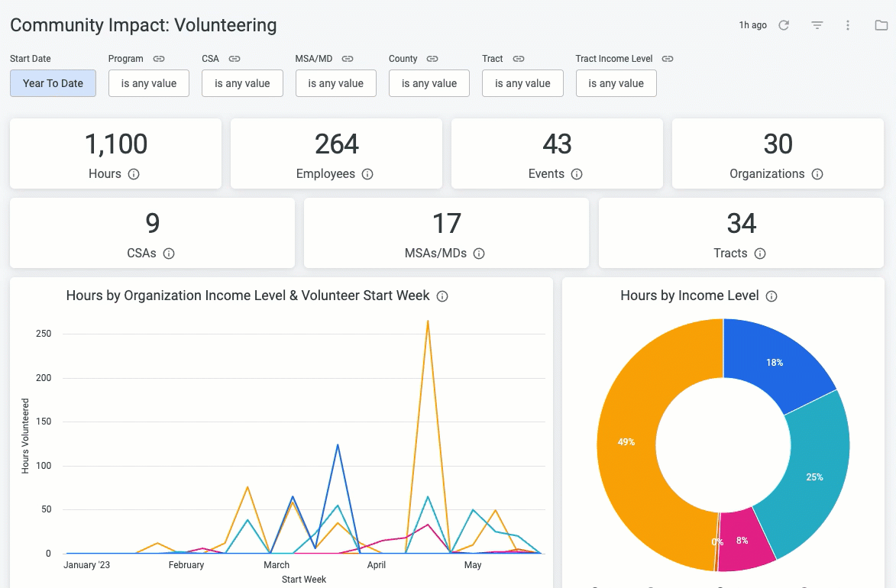Click the 'Start Week' axis label

click(304, 580)
